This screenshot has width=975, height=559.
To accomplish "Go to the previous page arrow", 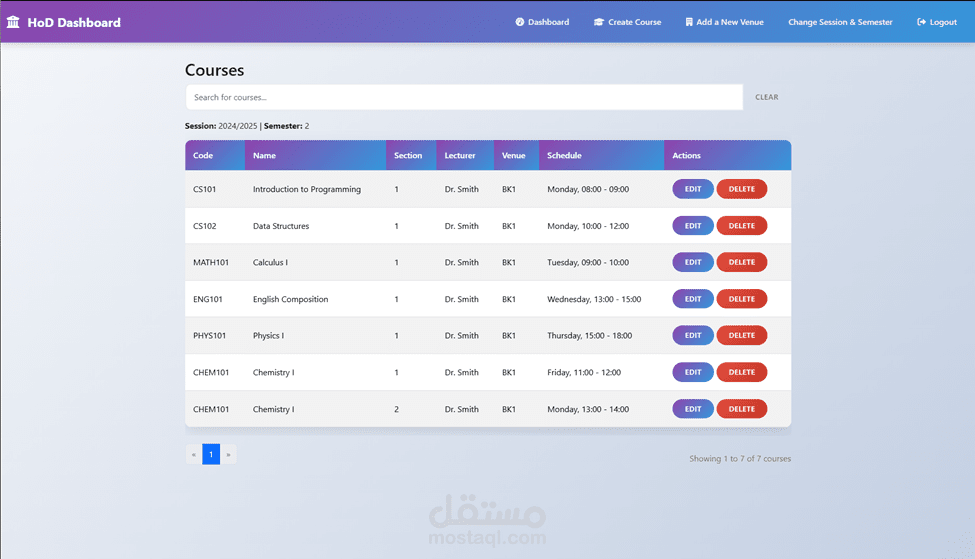I will point(193,455).
